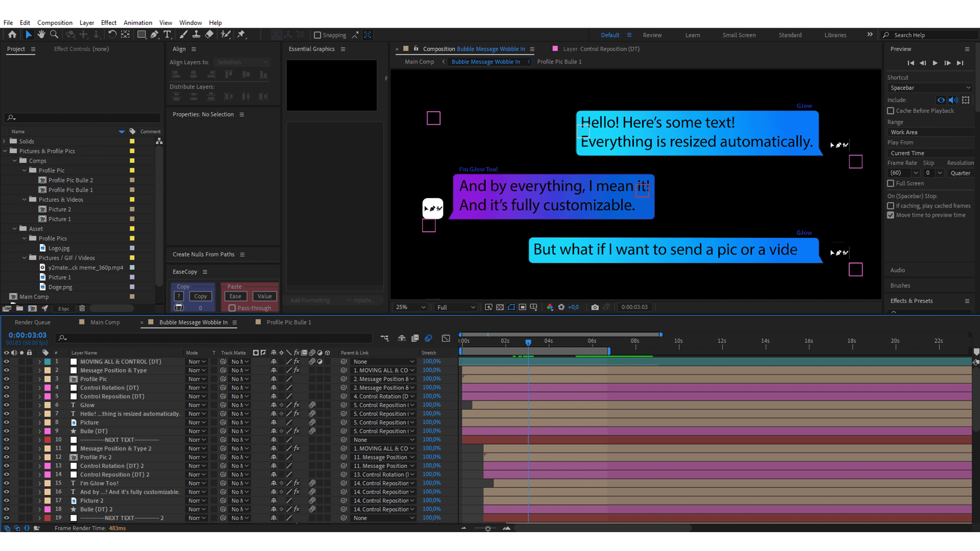
Task: Select the Zoom tool magnifier
Action: coord(54,35)
